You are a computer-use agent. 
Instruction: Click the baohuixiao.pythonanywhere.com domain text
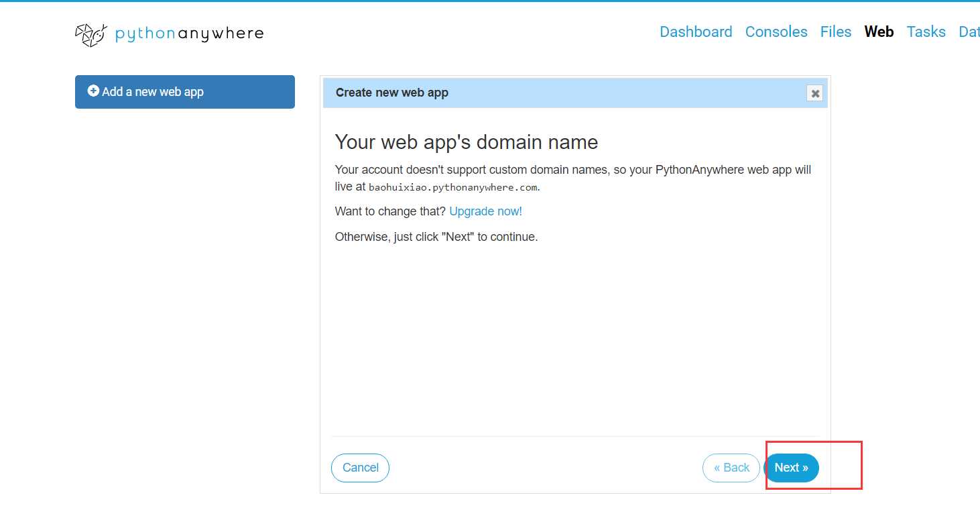point(453,187)
